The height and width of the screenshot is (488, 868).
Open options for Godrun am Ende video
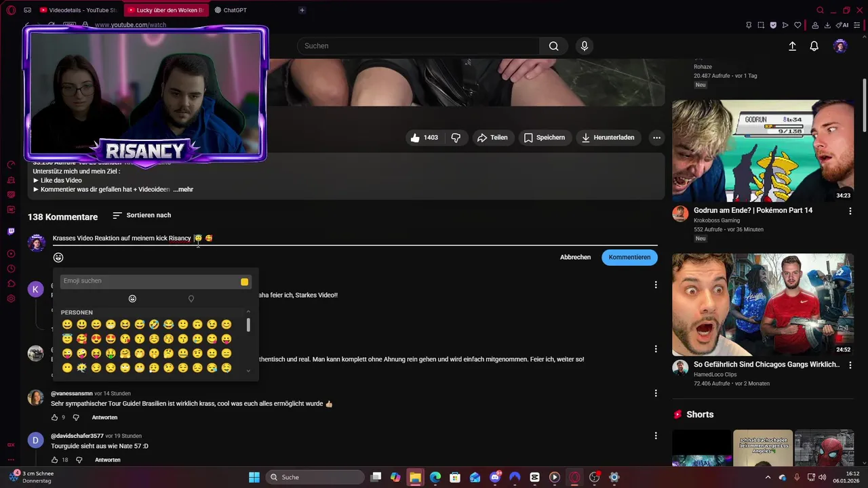coord(850,211)
